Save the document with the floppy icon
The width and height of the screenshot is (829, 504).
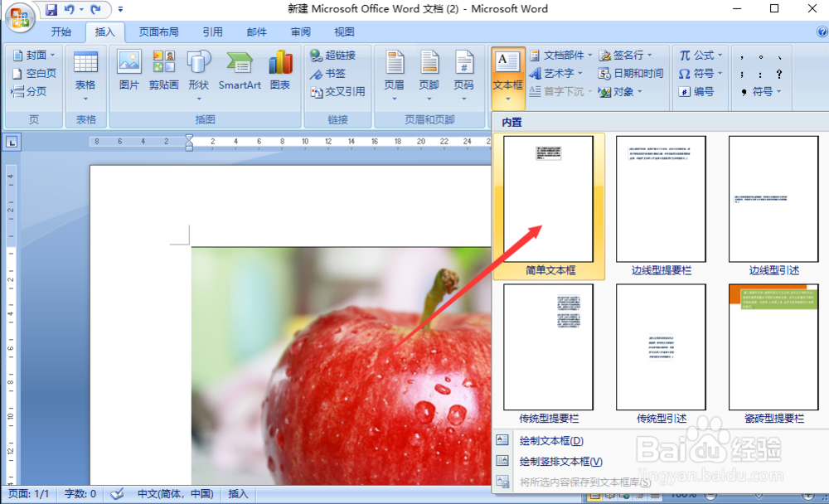point(51,9)
